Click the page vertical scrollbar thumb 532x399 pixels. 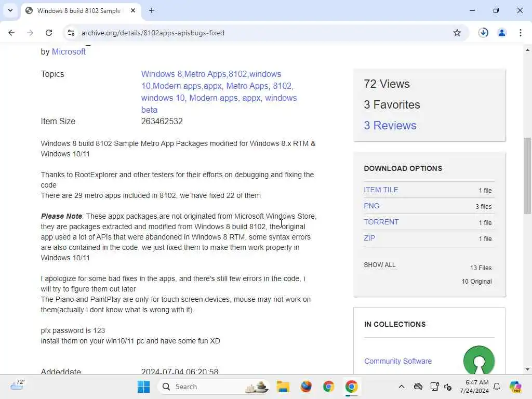tap(527, 176)
